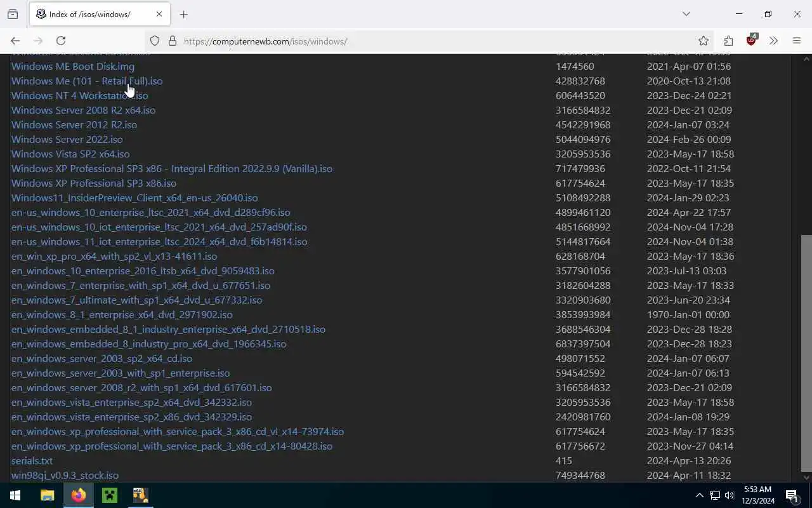
Task: Select date 1970-Jan-01 00:00
Action: 688,314
